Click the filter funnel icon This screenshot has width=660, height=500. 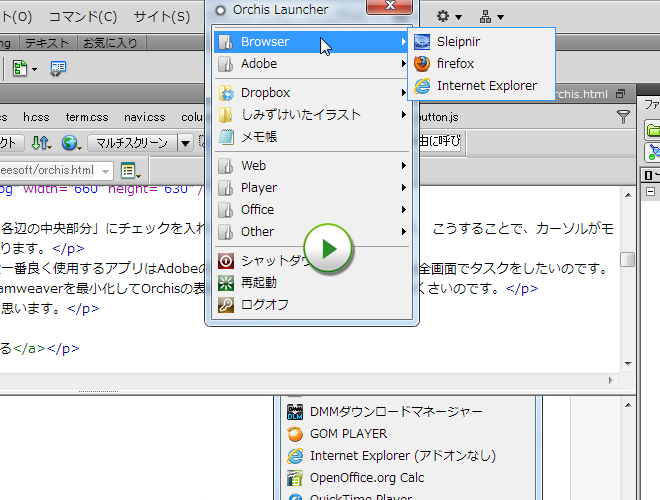(623, 117)
